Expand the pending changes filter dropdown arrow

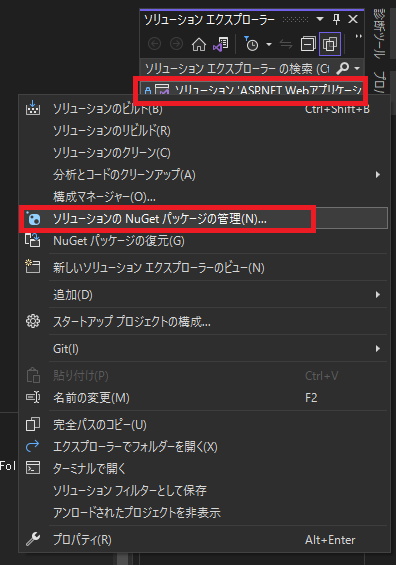(269, 44)
